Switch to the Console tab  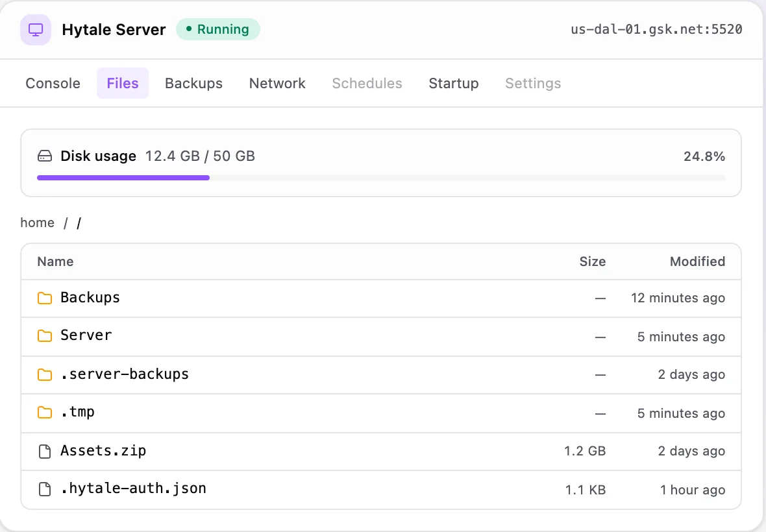(53, 84)
